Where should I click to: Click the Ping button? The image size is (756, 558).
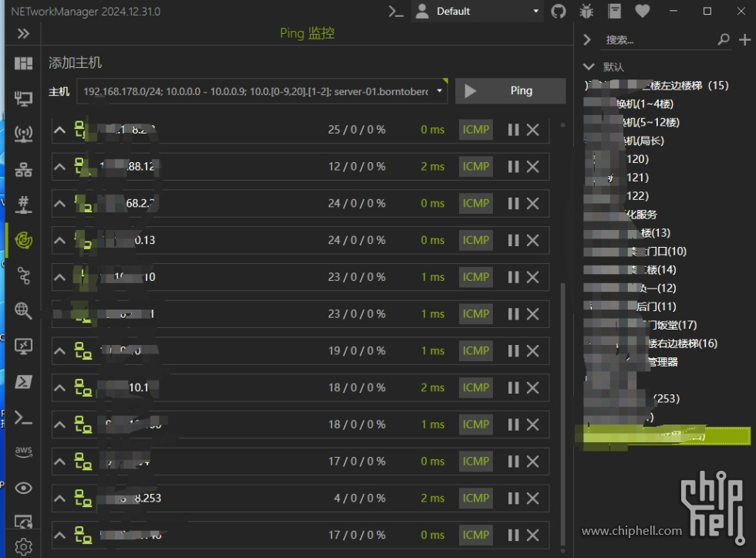(x=511, y=90)
